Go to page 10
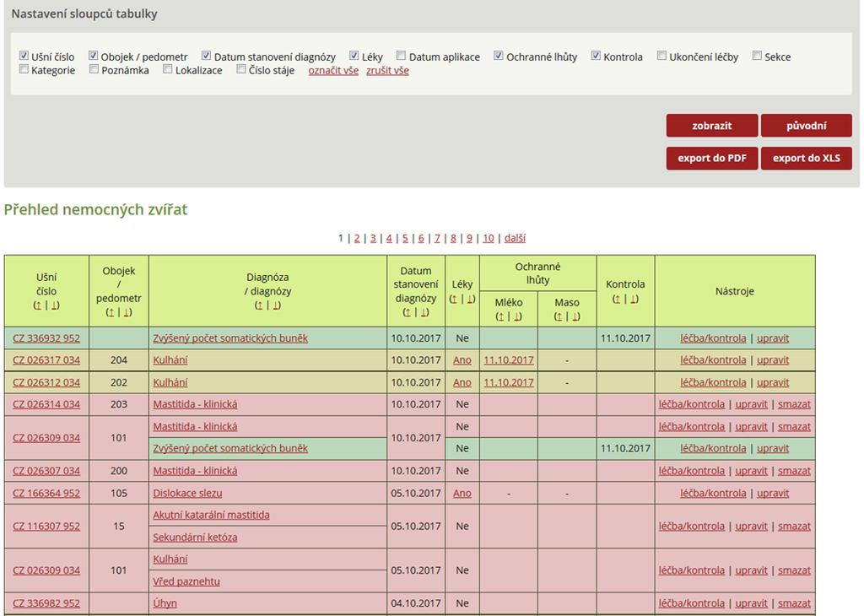The width and height of the screenshot is (864, 616). [x=489, y=238]
